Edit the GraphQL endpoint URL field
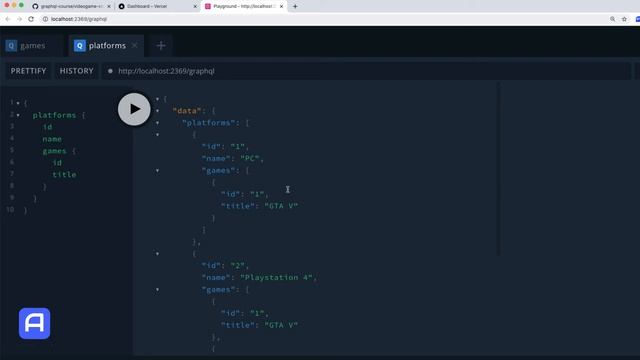The width and height of the screenshot is (640, 360). coord(365,71)
